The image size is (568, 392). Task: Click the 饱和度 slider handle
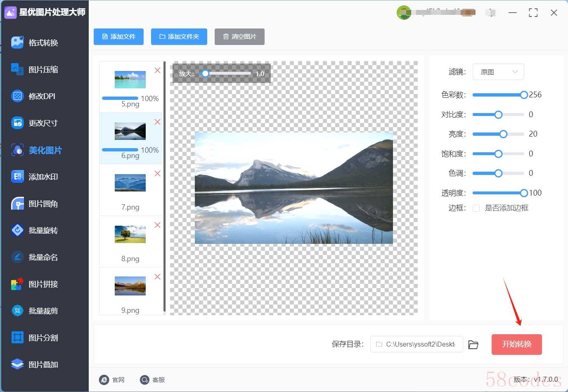[498, 154]
